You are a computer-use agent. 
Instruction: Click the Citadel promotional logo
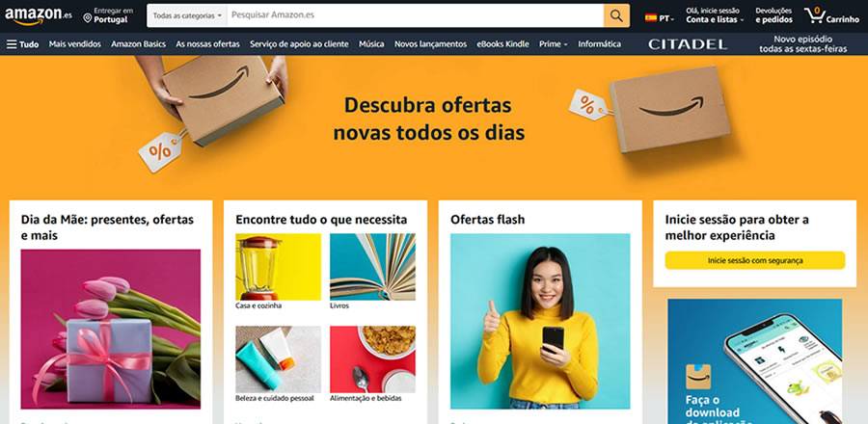(x=688, y=44)
